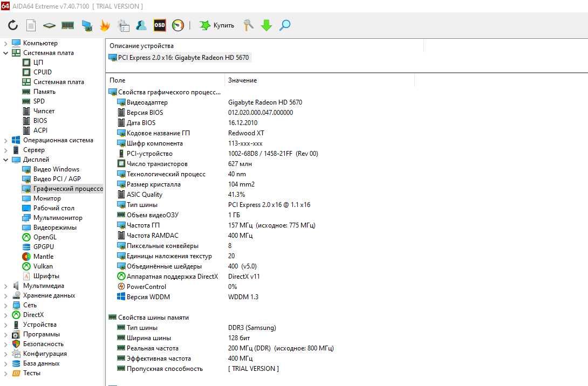Click the green download update arrow
The width and height of the screenshot is (588, 386).
[266, 25]
